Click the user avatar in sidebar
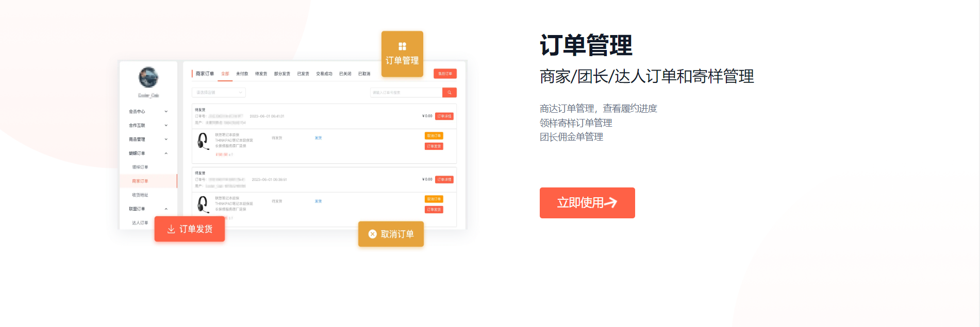 coord(148,77)
